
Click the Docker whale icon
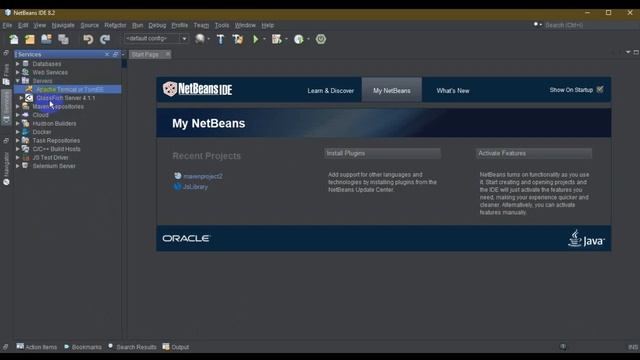point(26,132)
